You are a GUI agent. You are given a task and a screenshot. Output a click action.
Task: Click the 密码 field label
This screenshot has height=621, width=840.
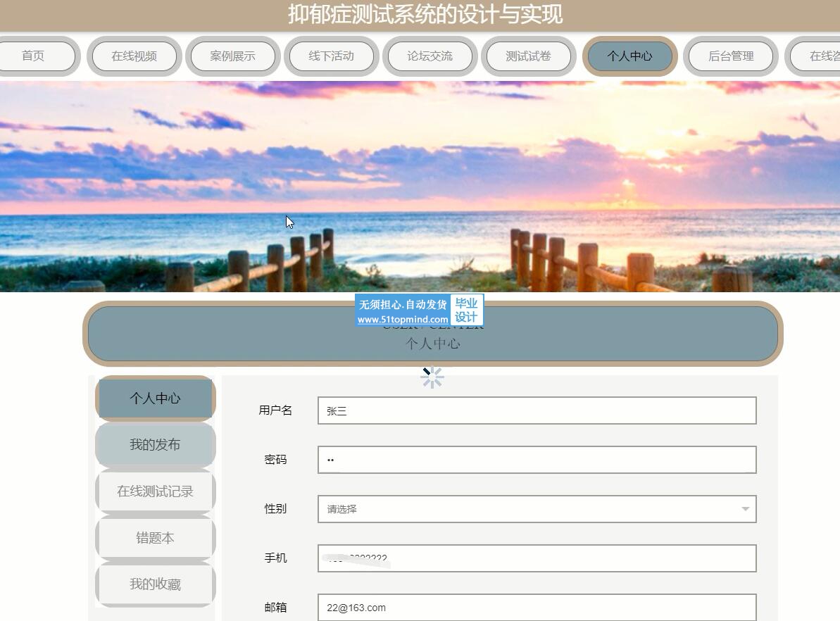click(x=275, y=460)
